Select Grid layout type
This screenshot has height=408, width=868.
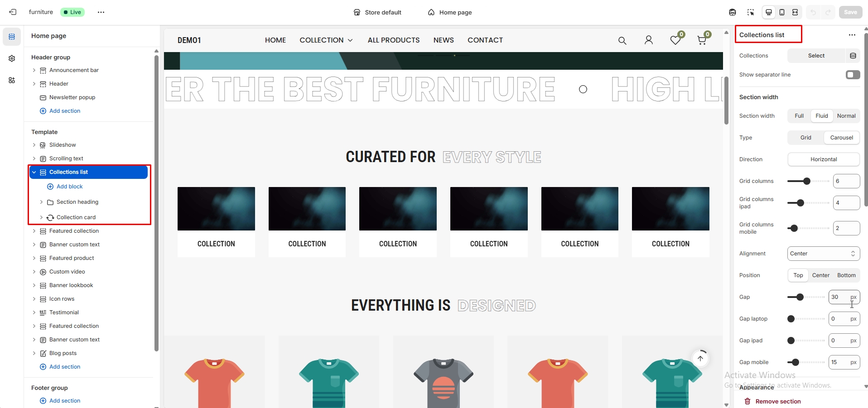[x=805, y=138]
